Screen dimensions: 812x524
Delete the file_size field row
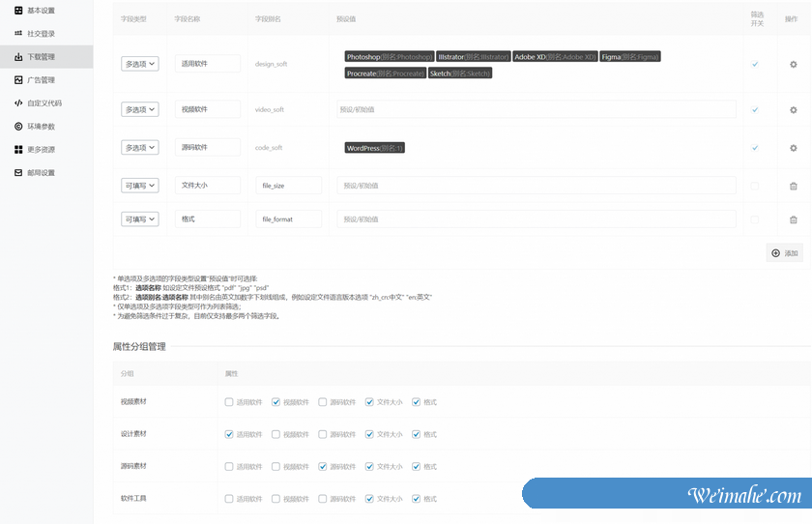click(x=794, y=186)
